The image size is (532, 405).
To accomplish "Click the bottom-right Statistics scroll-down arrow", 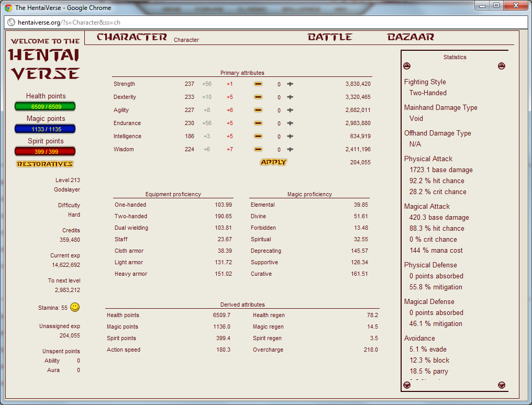I will (x=502, y=385).
